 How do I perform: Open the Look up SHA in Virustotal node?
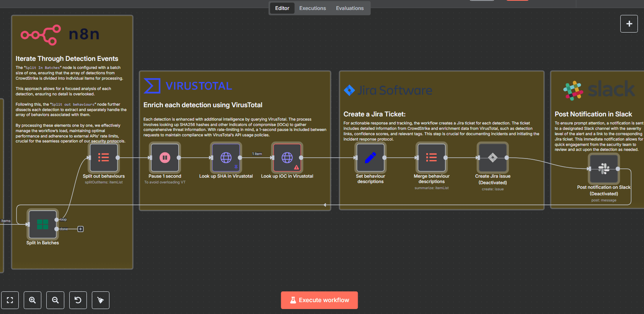(226, 157)
